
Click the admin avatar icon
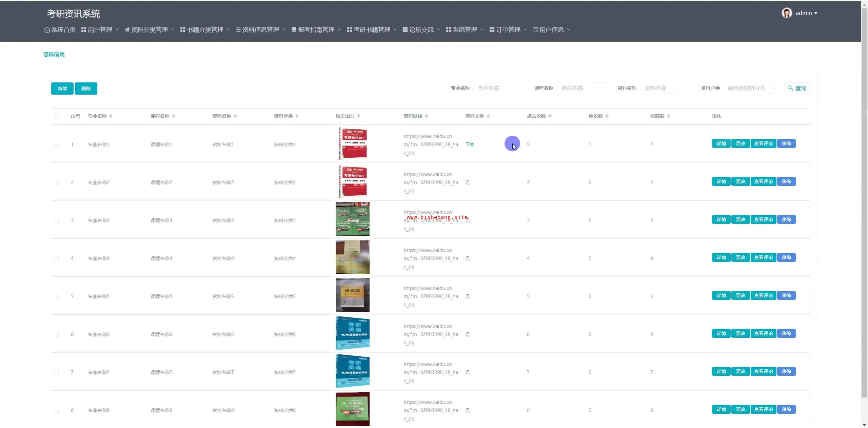click(787, 13)
